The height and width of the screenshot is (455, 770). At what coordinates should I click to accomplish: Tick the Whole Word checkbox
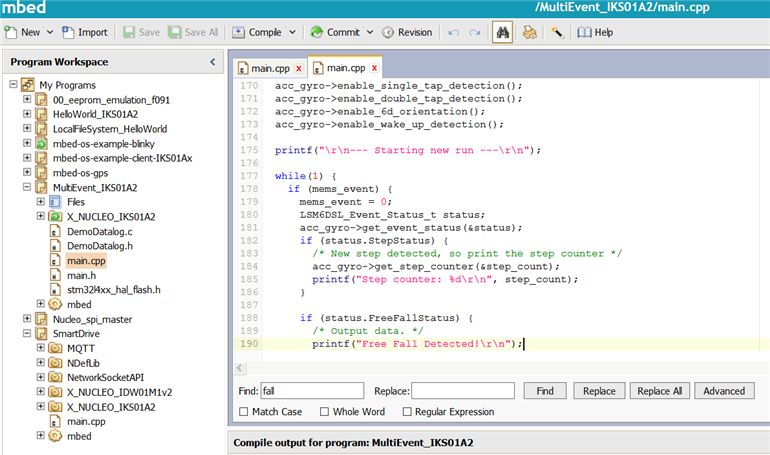[x=325, y=411]
